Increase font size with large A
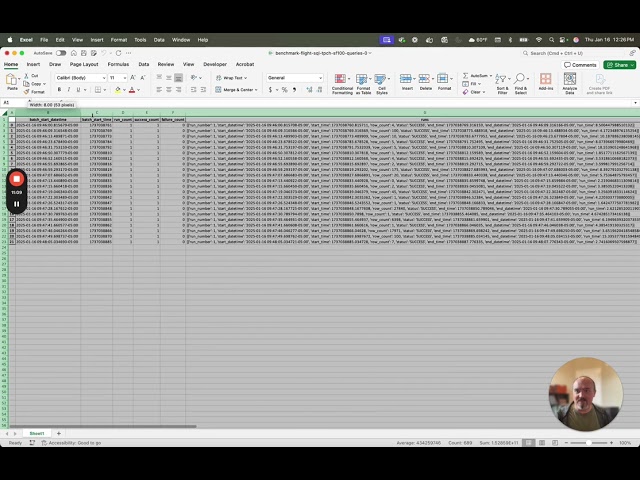 (x=133, y=78)
